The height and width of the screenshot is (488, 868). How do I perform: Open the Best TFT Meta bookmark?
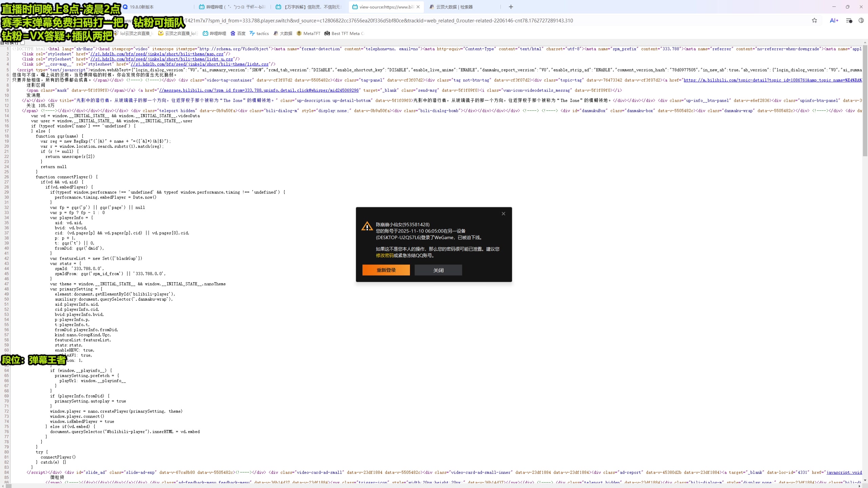(344, 34)
